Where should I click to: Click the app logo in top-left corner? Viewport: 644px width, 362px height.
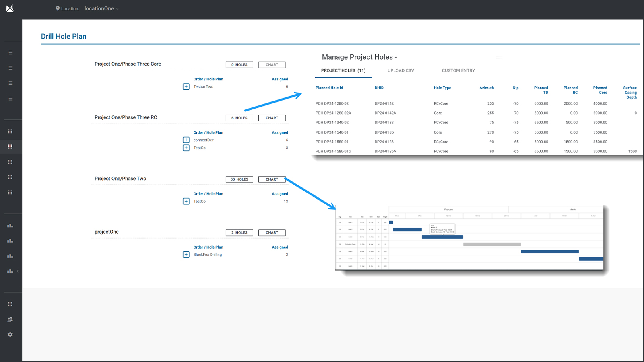(x=10, y=8)
